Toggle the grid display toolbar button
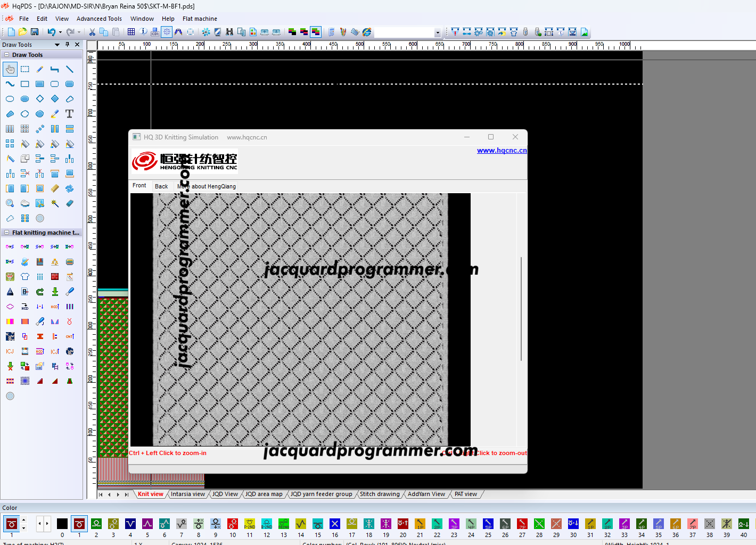This screenshot has height=545, width=756. pyautogui.click(x=131, y=32)
